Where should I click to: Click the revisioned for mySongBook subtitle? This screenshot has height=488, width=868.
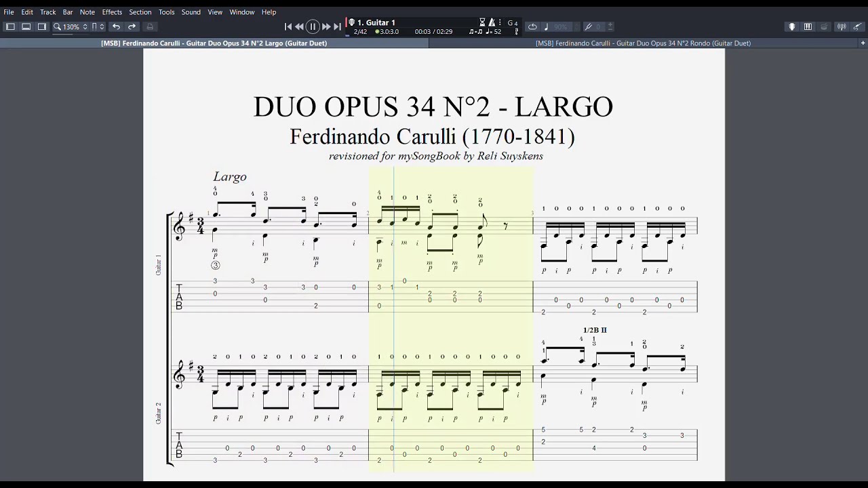pyautogui.click(x=436, y=157)
